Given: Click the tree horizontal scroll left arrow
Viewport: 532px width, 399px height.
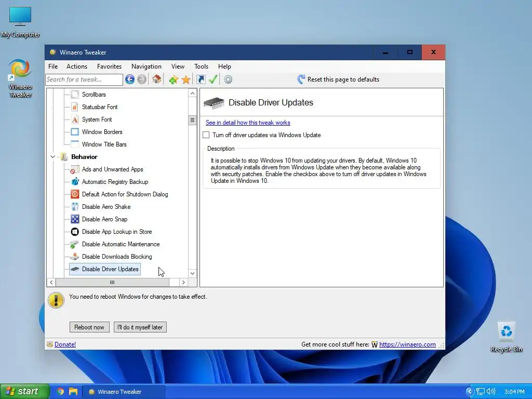Looking at the screenshot, I should pyautogui.click(x=51, y=282).
